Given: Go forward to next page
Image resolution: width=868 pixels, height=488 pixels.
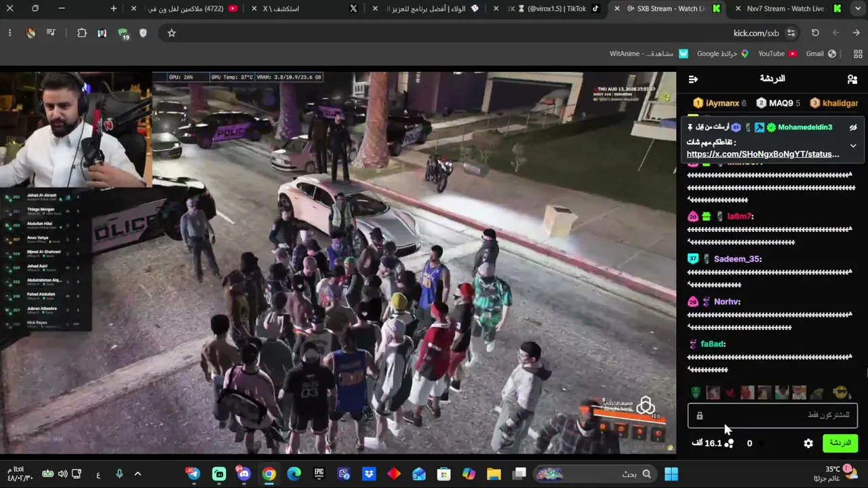Looking at the screenshot, I should point(835,33).
